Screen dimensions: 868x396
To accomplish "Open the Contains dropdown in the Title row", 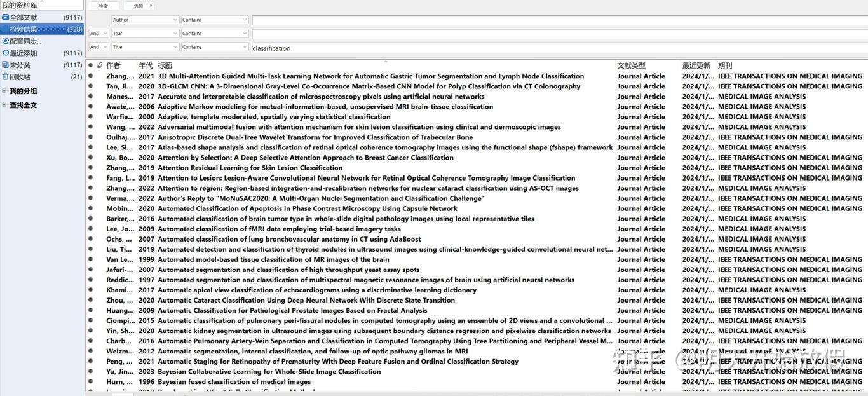I will point(215,47).
